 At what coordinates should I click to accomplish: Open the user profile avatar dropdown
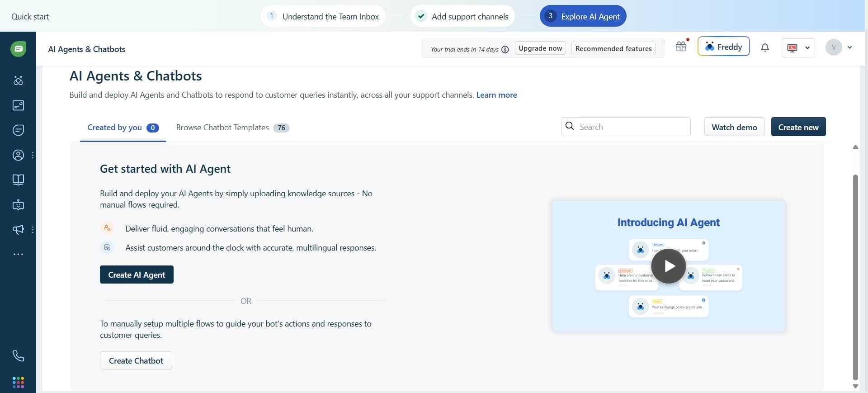[839, 47]
